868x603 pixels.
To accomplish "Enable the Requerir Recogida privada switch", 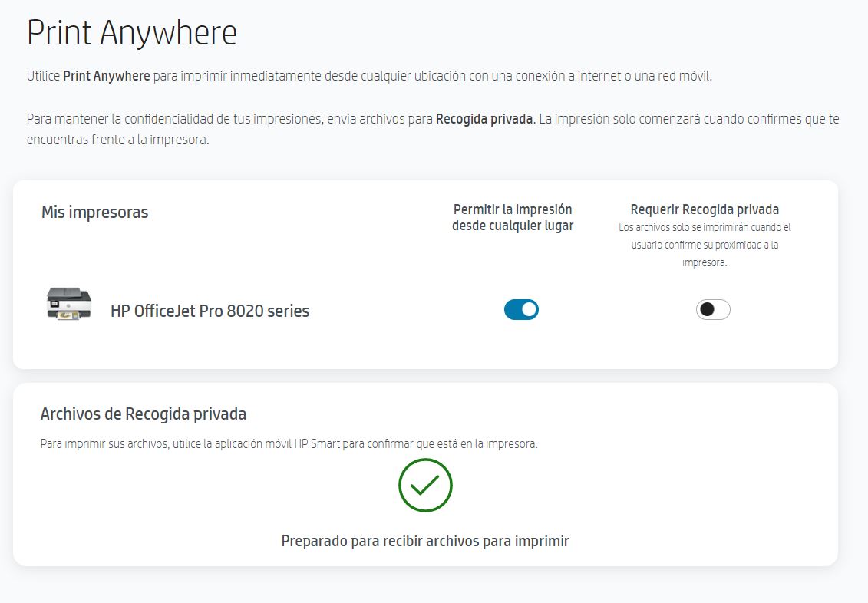I will coord(713,309).
